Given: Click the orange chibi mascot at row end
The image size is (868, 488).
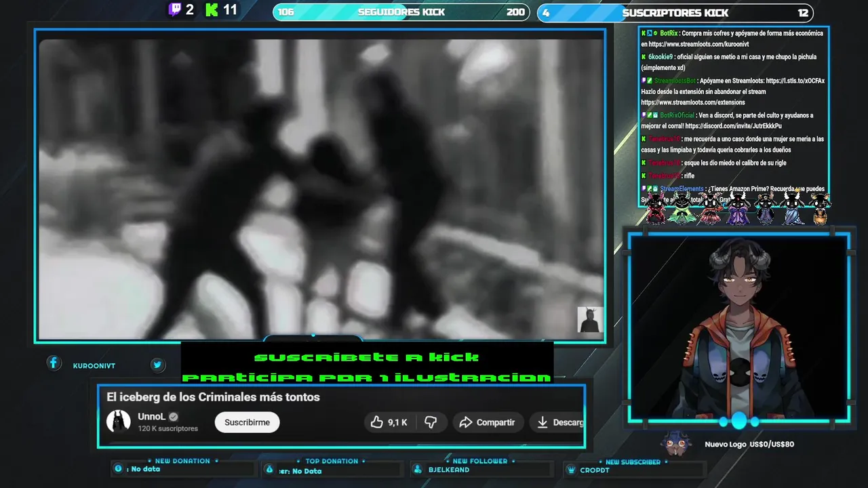Looking at the screenshot, I should tap(820, 209).
